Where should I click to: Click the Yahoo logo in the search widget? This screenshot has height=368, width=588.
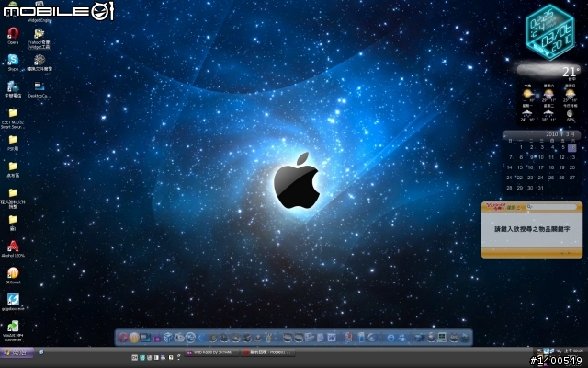[495, 206]
